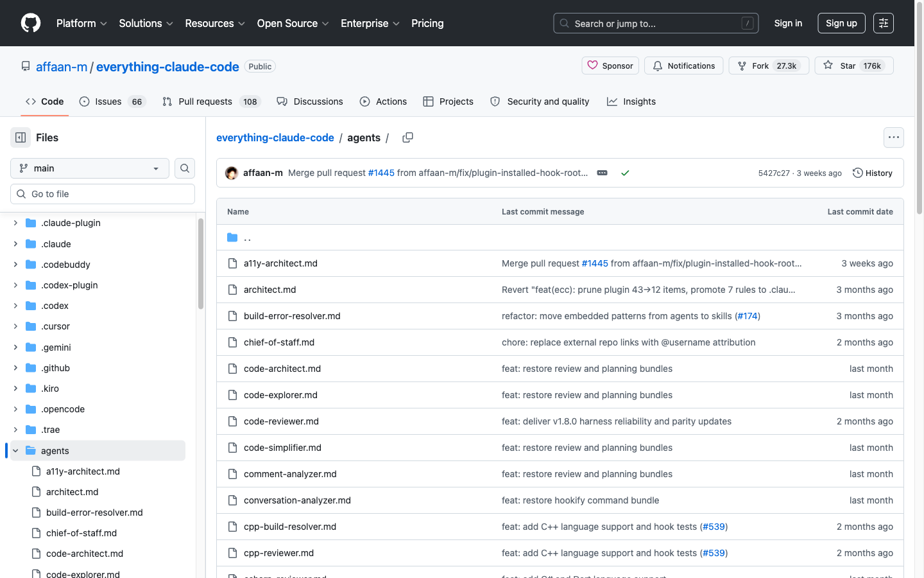Open Pricing in the header
This screenshot has width=924, height=578.
point(427,23)
